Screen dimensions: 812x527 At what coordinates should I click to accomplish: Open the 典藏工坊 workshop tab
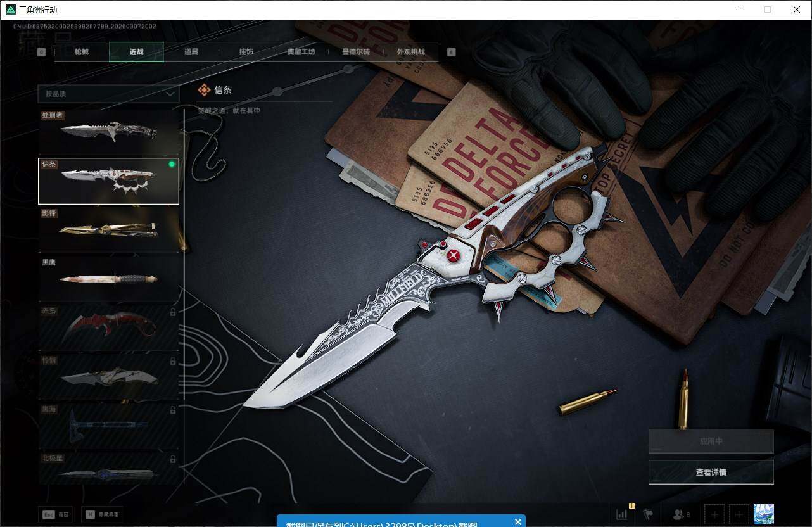pos(301,52)
